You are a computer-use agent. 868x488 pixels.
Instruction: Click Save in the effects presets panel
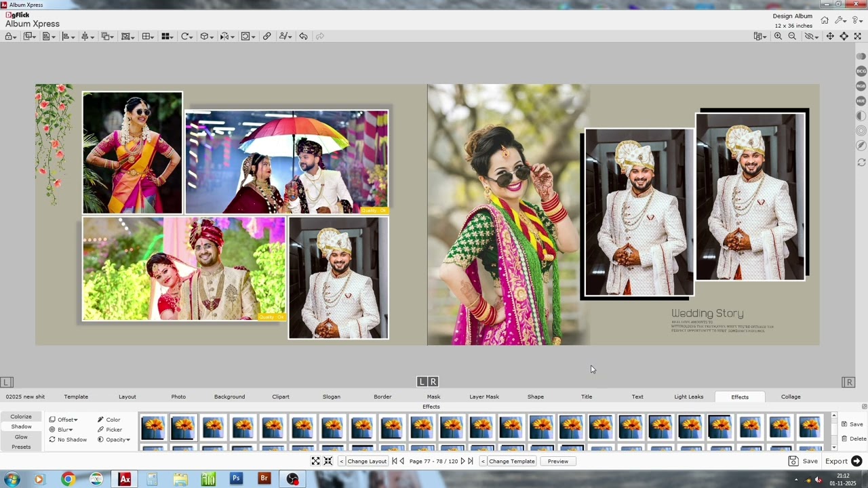tap(852, 424)
